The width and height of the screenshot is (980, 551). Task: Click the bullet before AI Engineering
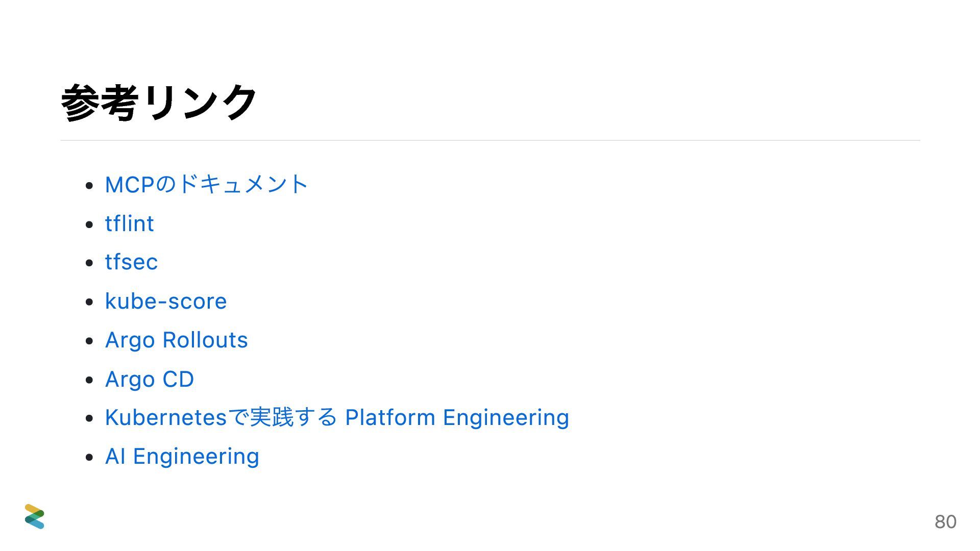[90, 457]
